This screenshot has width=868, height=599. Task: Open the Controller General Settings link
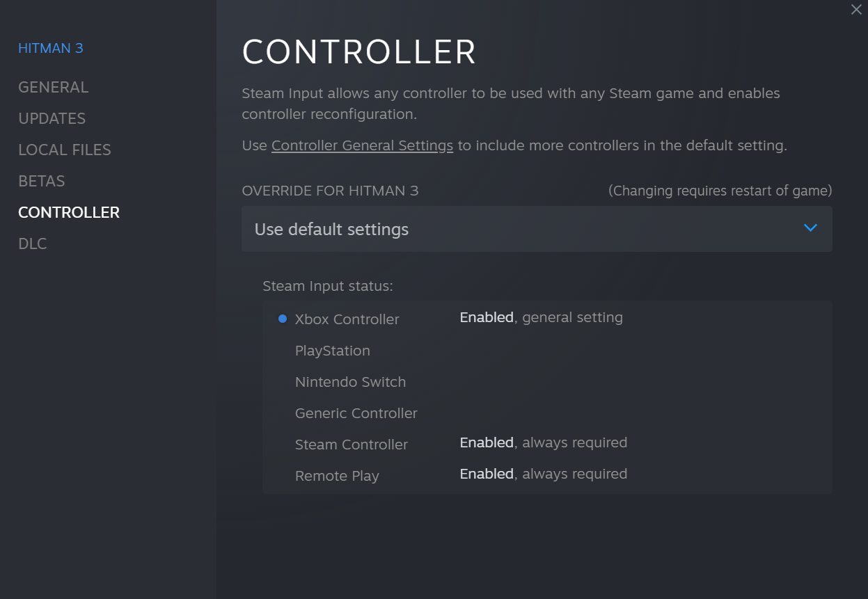(362, 146)
